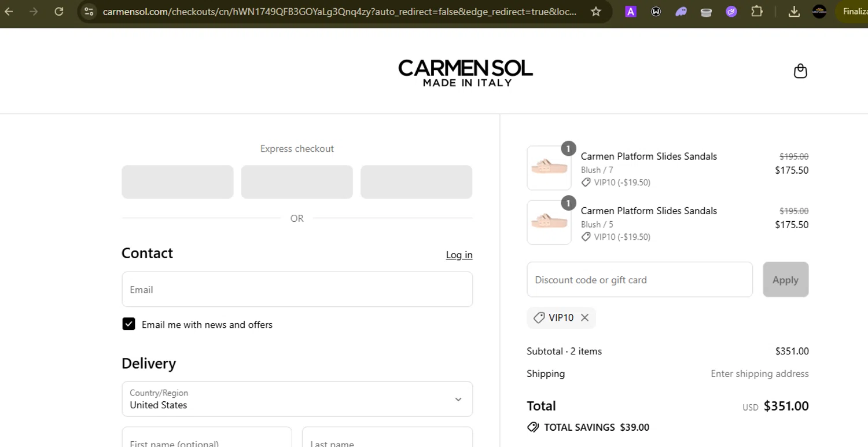The height and width of the screenshot is (447, 868).
Task: Click 'Blush / 7' variant text
Action: 597,170
